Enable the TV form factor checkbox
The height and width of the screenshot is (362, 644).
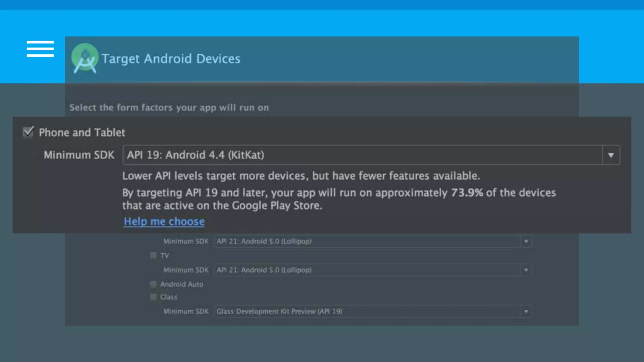[153, 255]
